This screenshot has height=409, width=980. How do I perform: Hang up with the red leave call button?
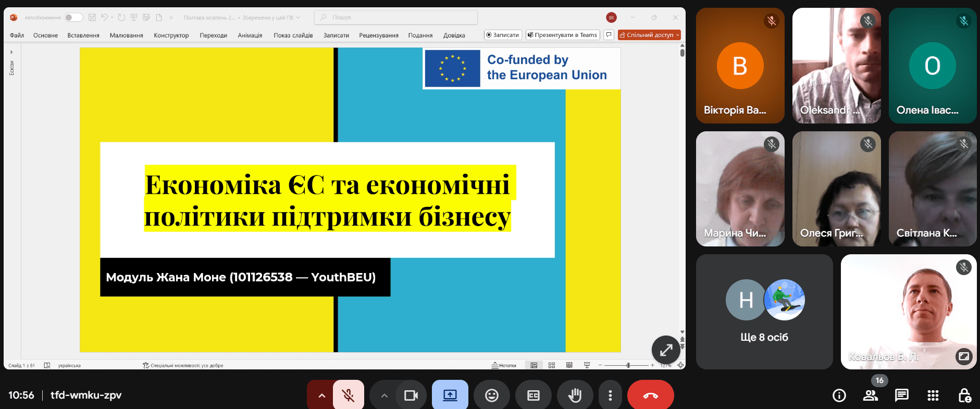point(650,395)
